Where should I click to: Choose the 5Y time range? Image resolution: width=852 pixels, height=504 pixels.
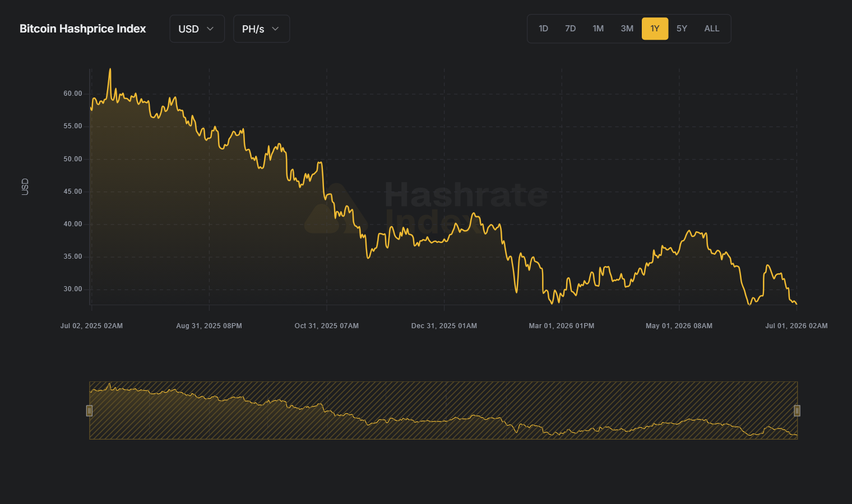tap(682, 29)
